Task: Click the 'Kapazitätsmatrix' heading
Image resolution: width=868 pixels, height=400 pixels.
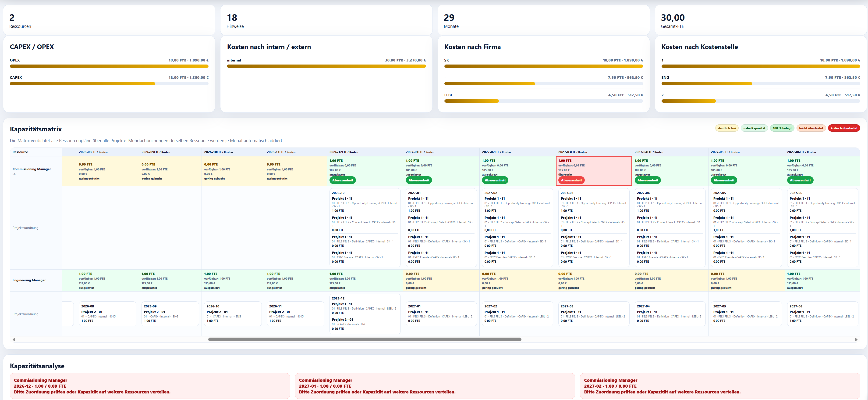Action: [x=36, y=129]
